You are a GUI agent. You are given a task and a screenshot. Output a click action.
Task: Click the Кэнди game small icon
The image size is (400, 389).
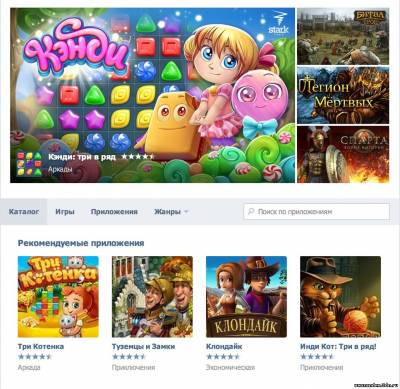point(30,163)
